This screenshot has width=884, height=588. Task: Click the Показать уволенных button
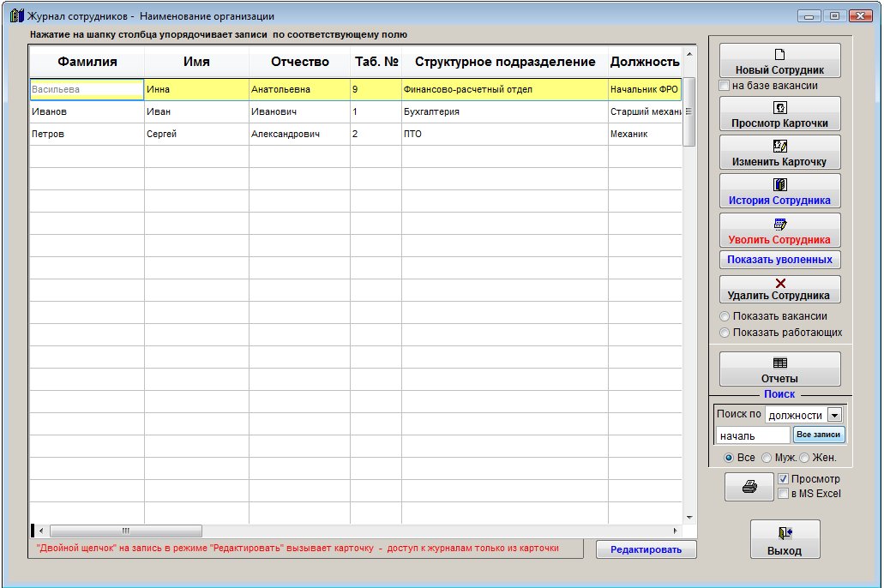point(779,260)
